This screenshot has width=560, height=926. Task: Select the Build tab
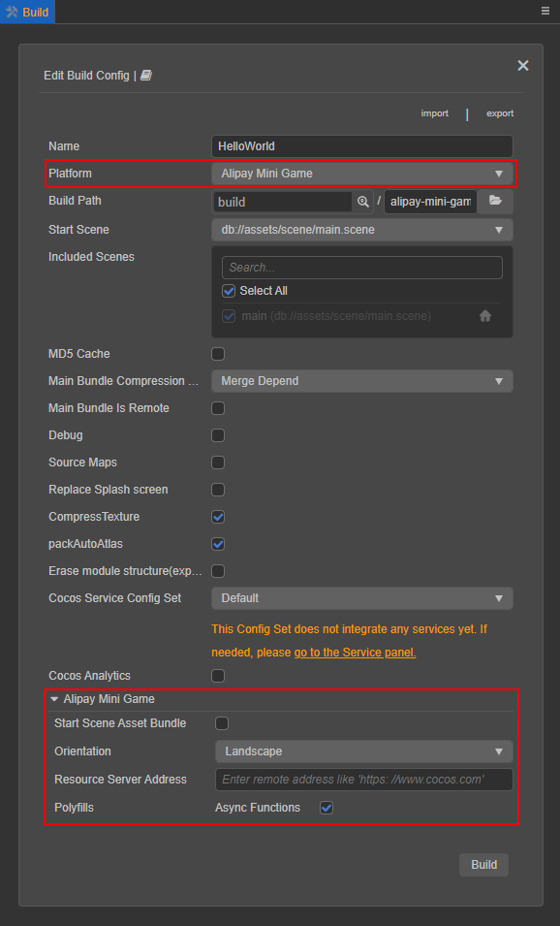click(x=27, y=12)
